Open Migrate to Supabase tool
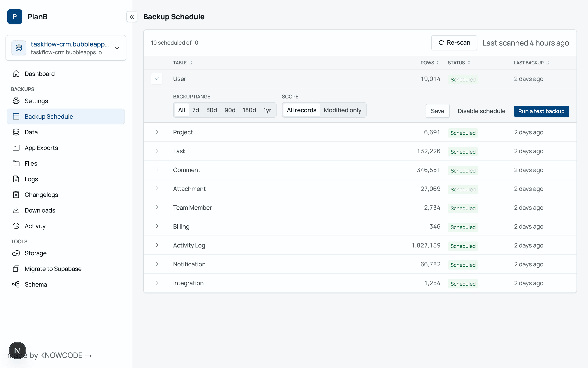Viewport: 588px width, 368px height. tap(66, 269)
